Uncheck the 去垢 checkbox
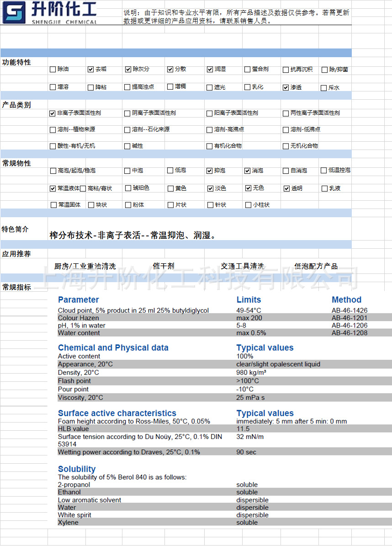Viewport: 392px width, 546px height. [x=90, y=69]
